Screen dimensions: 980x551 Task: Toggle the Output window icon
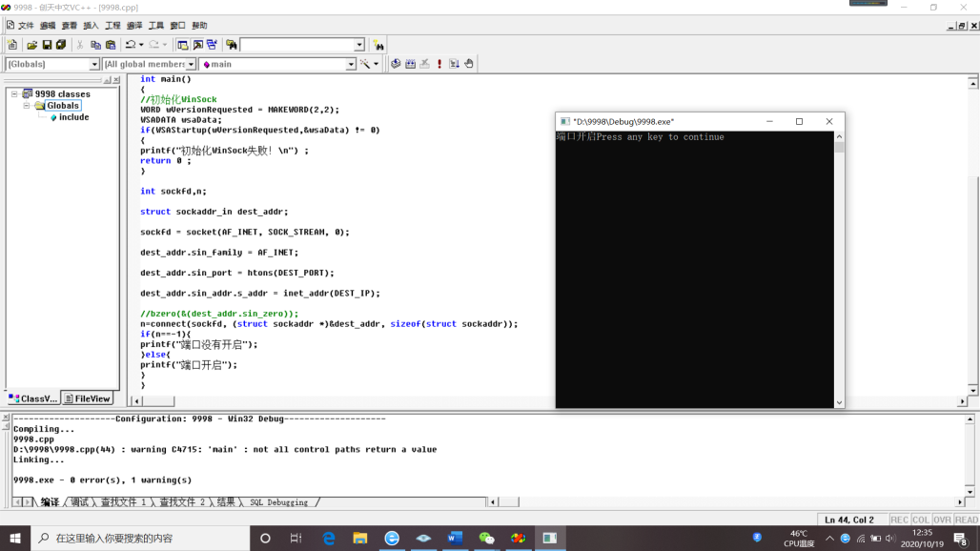coord(197,45)
